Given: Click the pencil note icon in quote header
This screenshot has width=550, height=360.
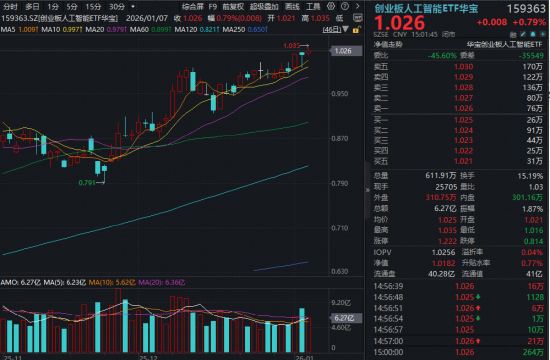Looking at the screenshot, I should pos(523,34).
